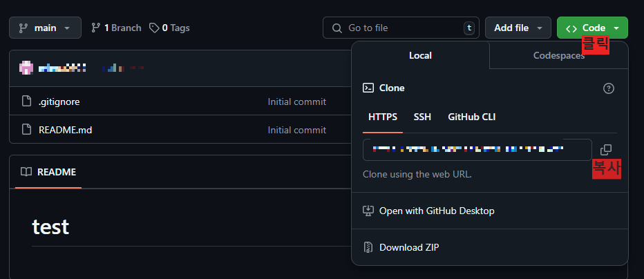Select the clone URL text field
The width and height of the screenshot is (644, 279).
pyautogui.click(x=477, y=150)
